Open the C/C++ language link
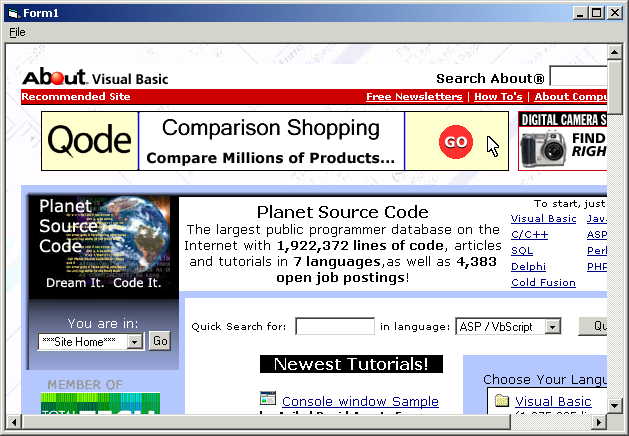Screen dimensions: 629x436 [x=530, y=235]
